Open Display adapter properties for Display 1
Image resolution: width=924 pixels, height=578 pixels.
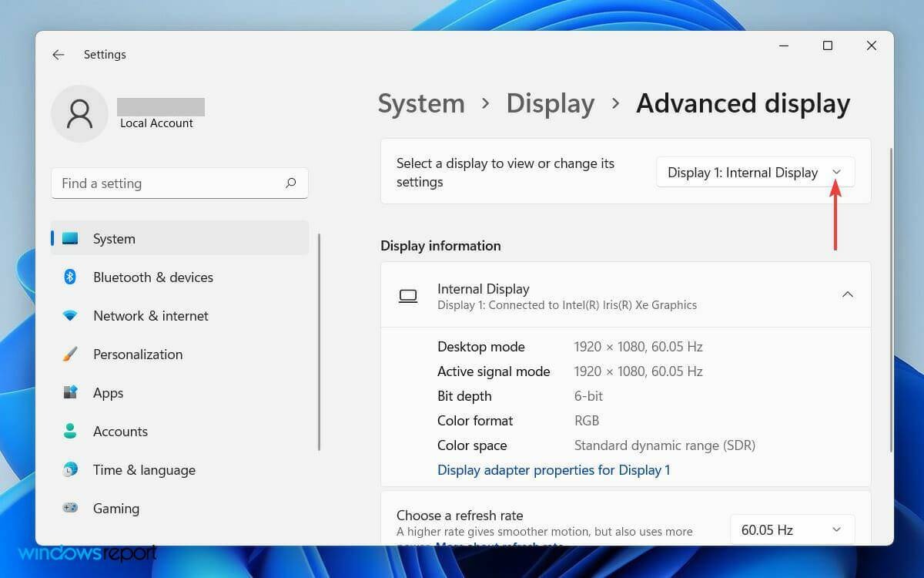(x=554, y=470)
